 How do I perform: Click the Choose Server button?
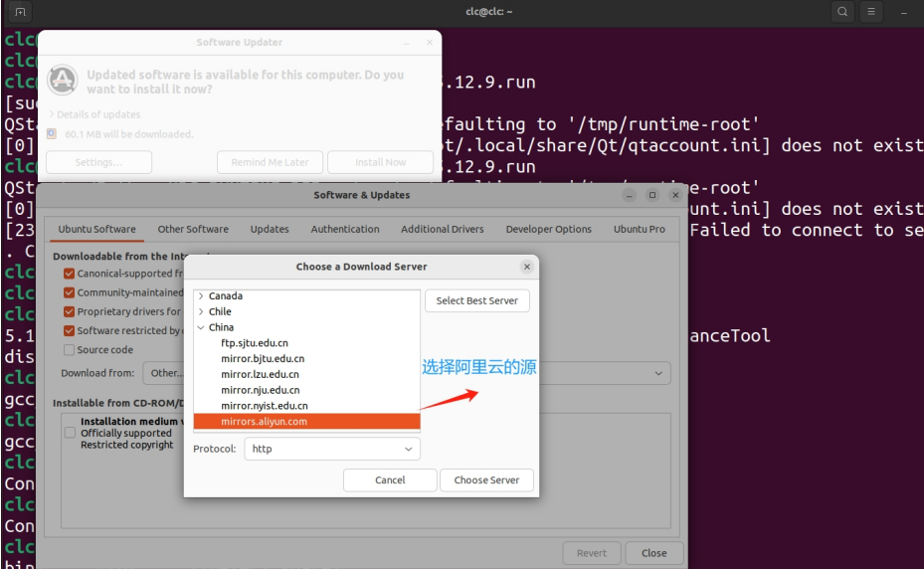(486, 479)
